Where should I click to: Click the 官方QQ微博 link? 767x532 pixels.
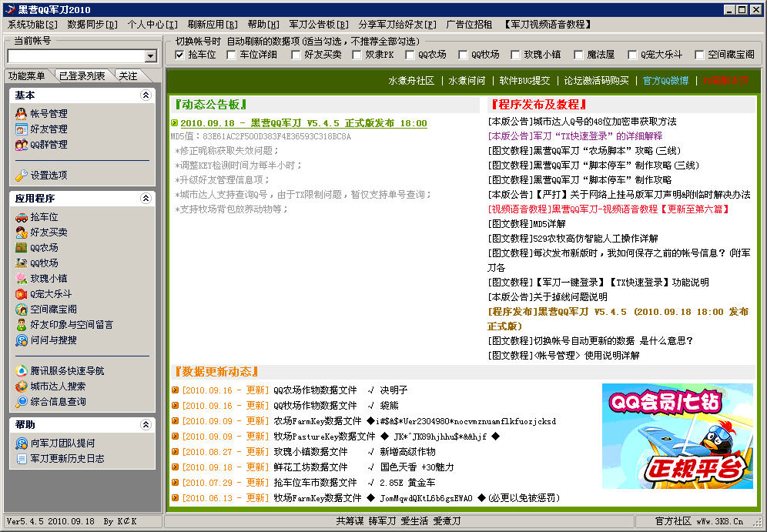coord(665,81)
